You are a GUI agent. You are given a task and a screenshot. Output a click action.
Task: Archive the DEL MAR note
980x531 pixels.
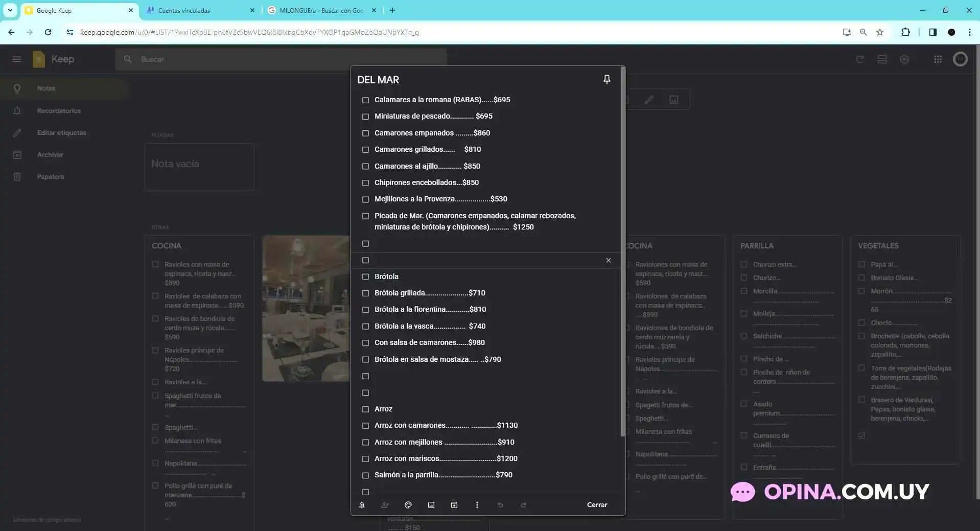pos(454,505)
